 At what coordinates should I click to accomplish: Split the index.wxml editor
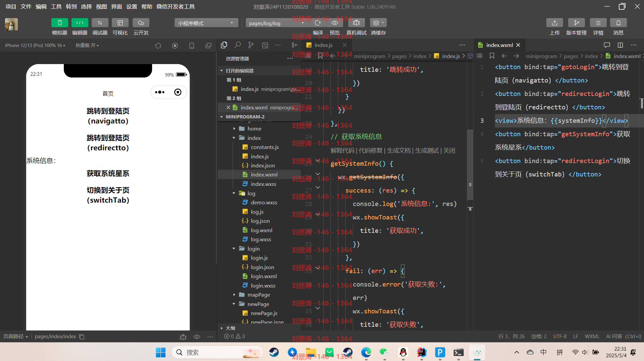coord(620,45)
